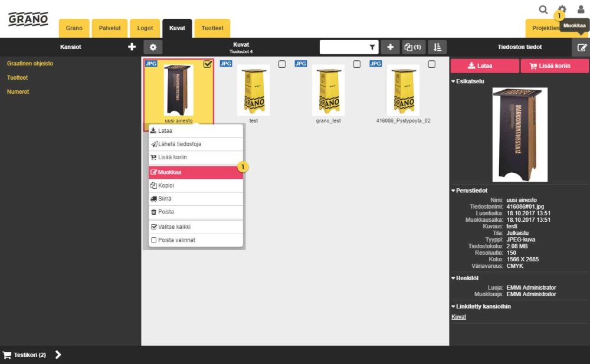Open the settings gear in top bar

click(x=562, y=9)
